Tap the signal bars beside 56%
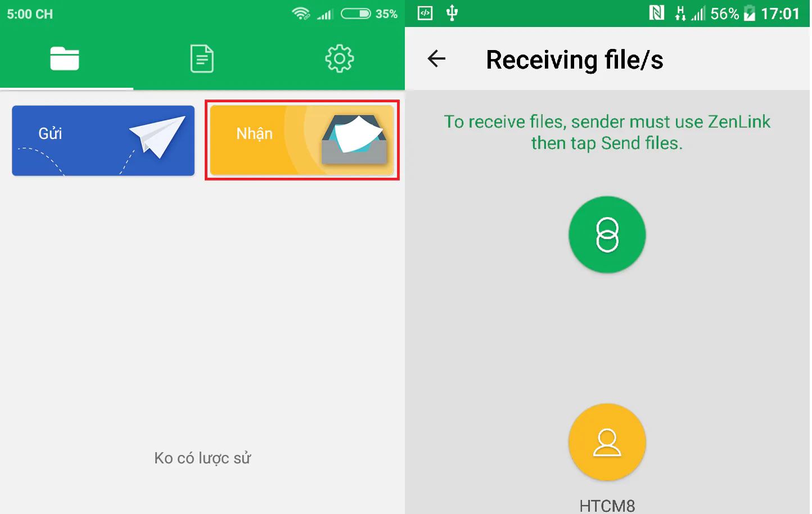 pos(698,13)
